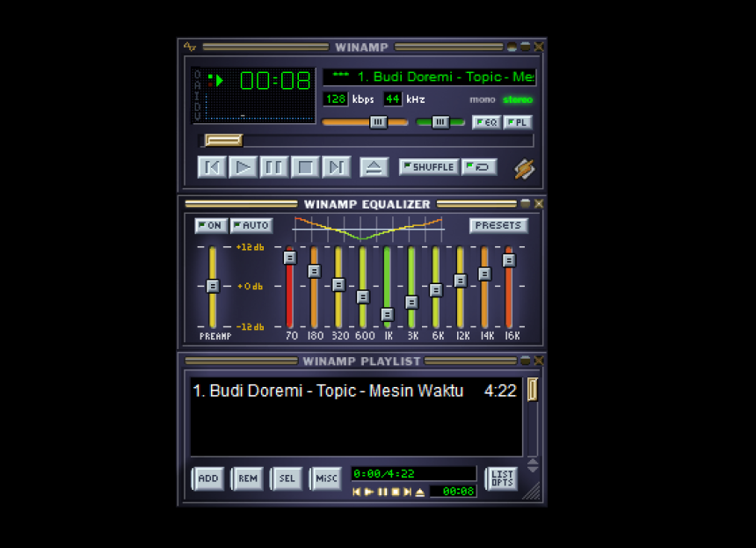Open the equalizer Presets menu

pyautogui.click(x=498, y=226)
